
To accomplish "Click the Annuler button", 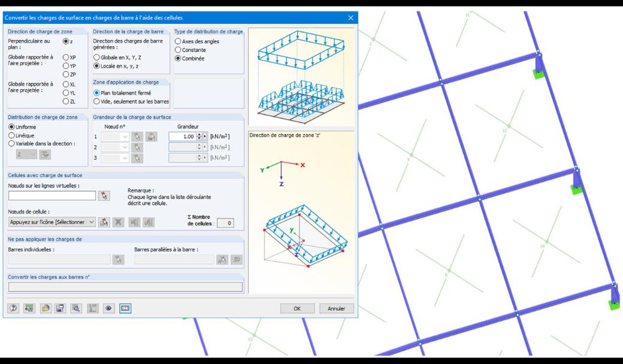I will coord(336,308).
